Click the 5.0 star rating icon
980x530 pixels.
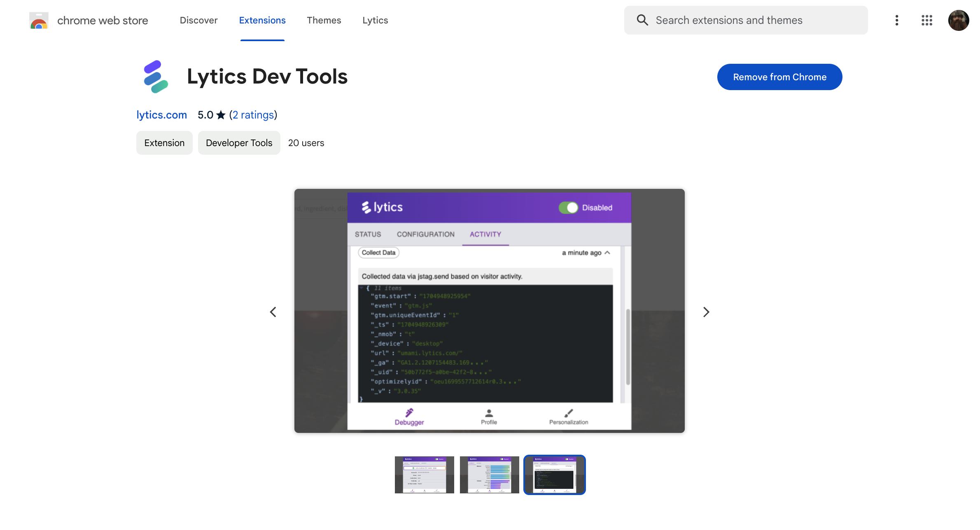[221, 115]
